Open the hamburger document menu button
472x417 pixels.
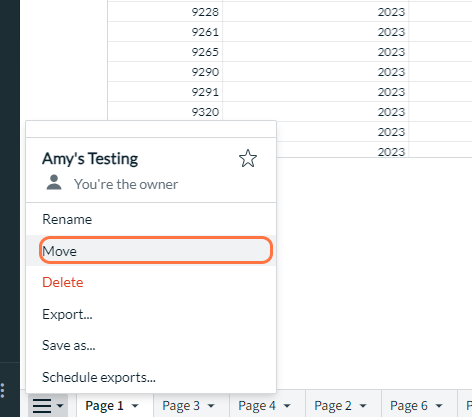tap(48, 406)
